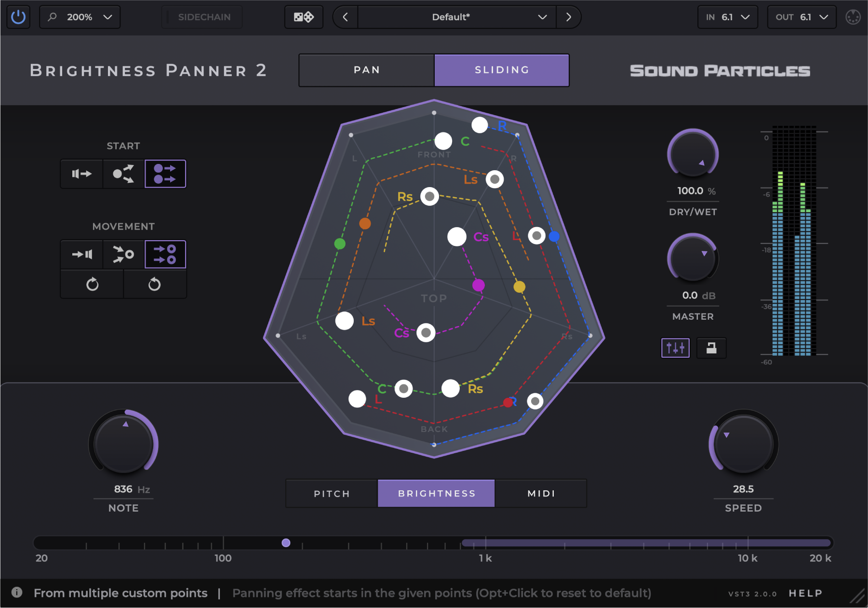868x608 pixels.
Task: Click the 0.0 dB master value field
Action: click(x=693, y=296)
